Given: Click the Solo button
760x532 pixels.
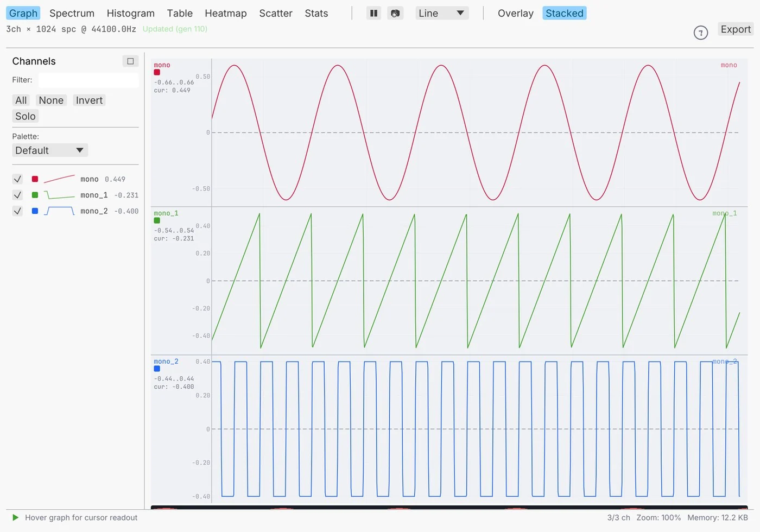Looking at the screenshot, I should click(26, 116).
